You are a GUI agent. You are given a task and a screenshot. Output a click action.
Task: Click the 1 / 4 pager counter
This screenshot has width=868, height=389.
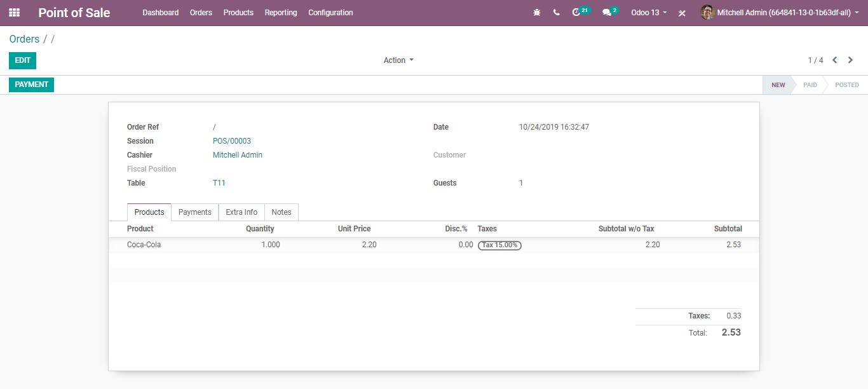point(816,60)
